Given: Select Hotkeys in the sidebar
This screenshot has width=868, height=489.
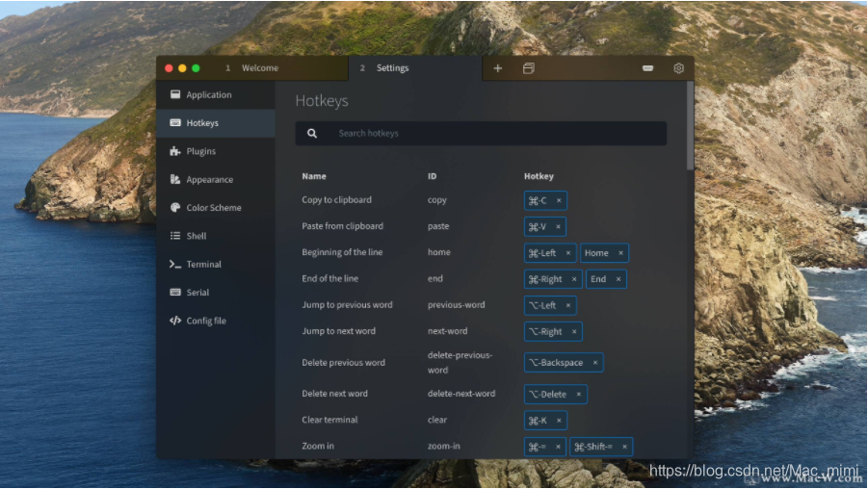Looking at the screenshot, I should (x=216, y=123).
